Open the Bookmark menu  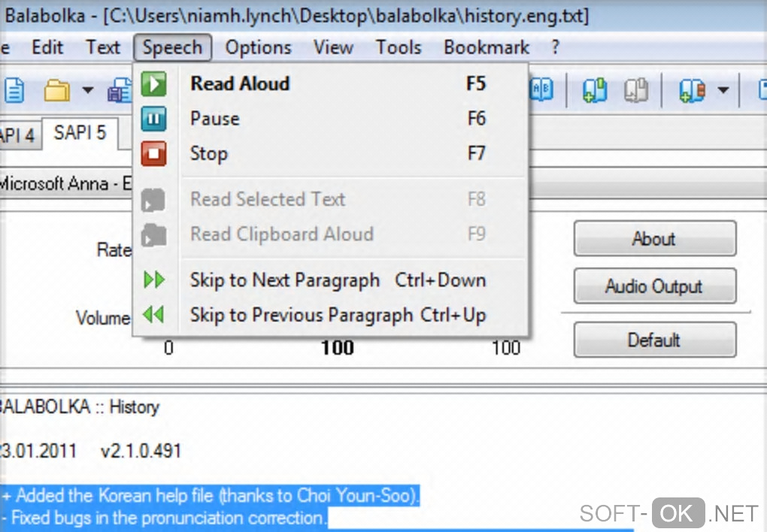pos(487,47)
